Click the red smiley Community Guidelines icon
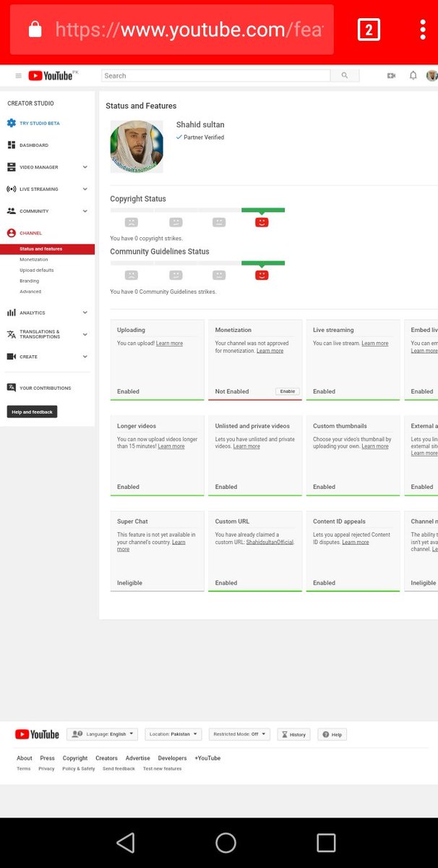The image size is (438, 868). (262, 275)
